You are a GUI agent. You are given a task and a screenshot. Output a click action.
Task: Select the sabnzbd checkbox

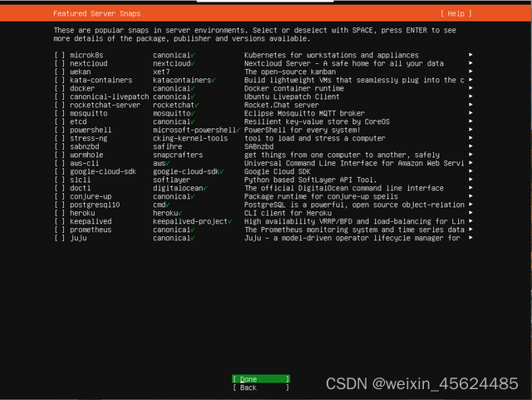click(59, 146)
